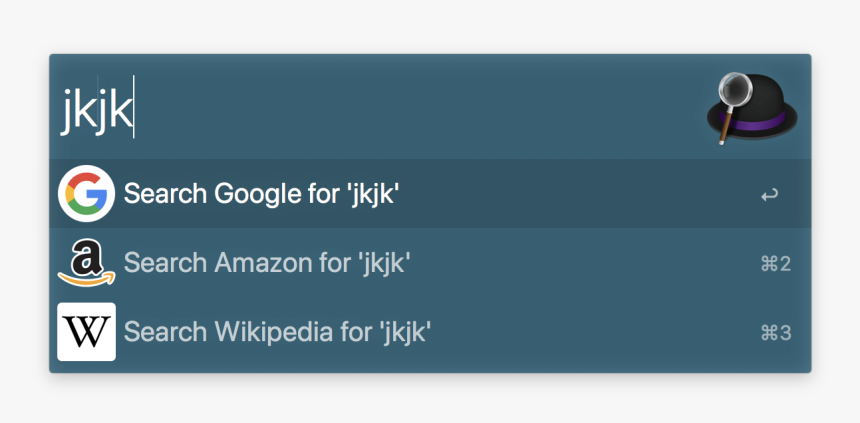
Task: Click quoted 'jkjk' in the Wikipedia row
Action: pyautogui.click(x=399, y=332)
